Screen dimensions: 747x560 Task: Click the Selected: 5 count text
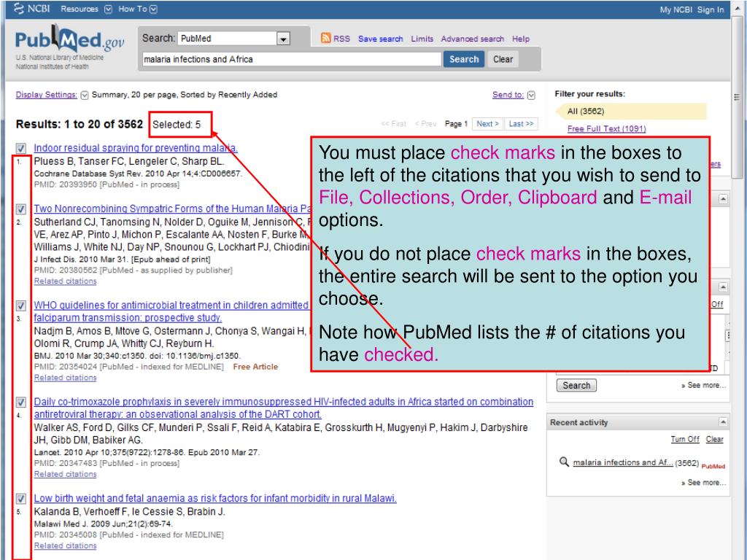point(177,125)
